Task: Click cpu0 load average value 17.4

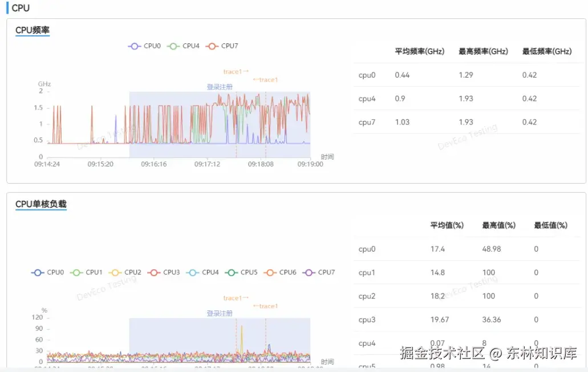Action: click(437, 249)
